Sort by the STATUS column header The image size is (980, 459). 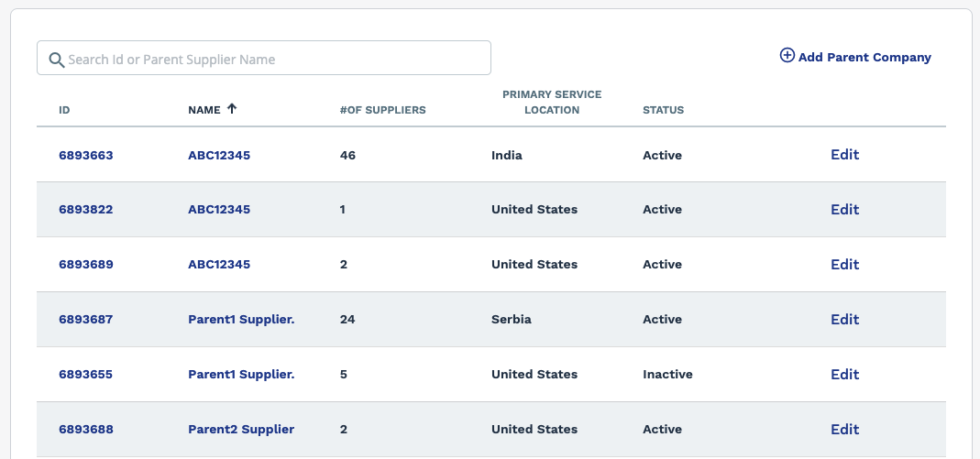(x=663, y=111)
